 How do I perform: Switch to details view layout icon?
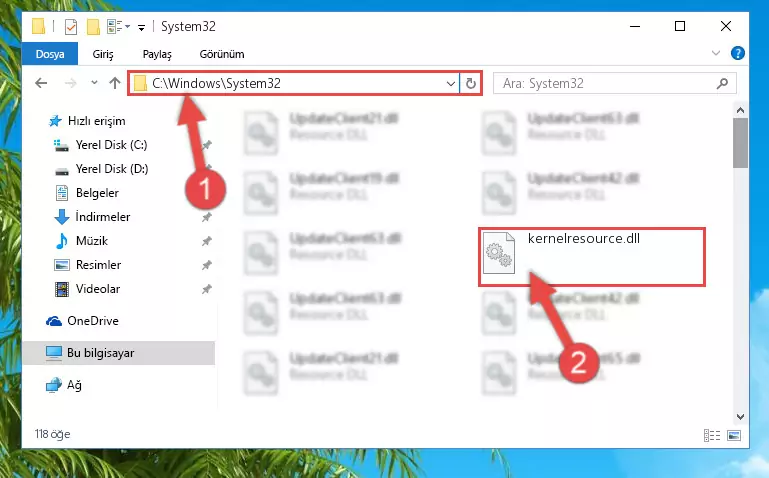point(712,435)
